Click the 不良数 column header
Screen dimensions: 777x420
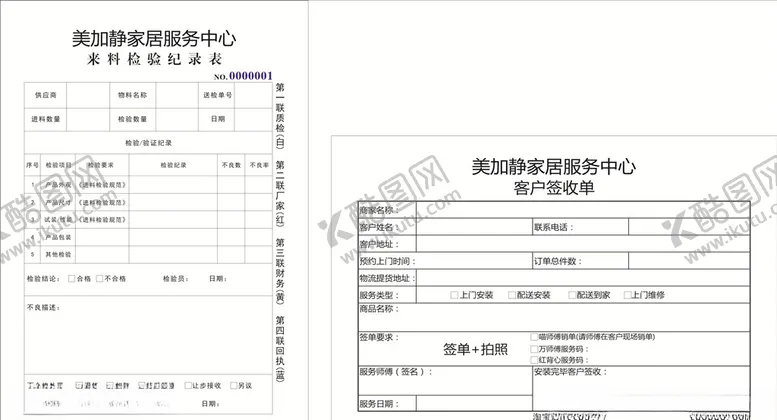point(231,165)
